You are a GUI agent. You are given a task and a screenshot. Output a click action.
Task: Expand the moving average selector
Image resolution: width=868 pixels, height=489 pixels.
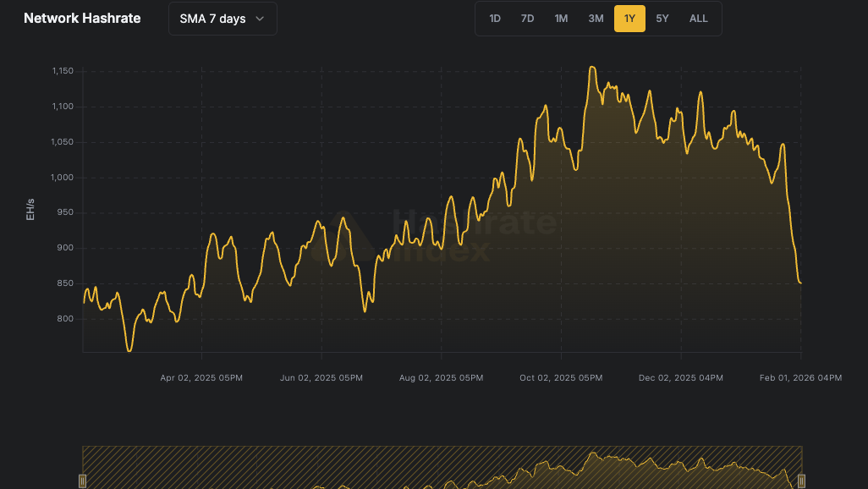click(x=222, y=18)
